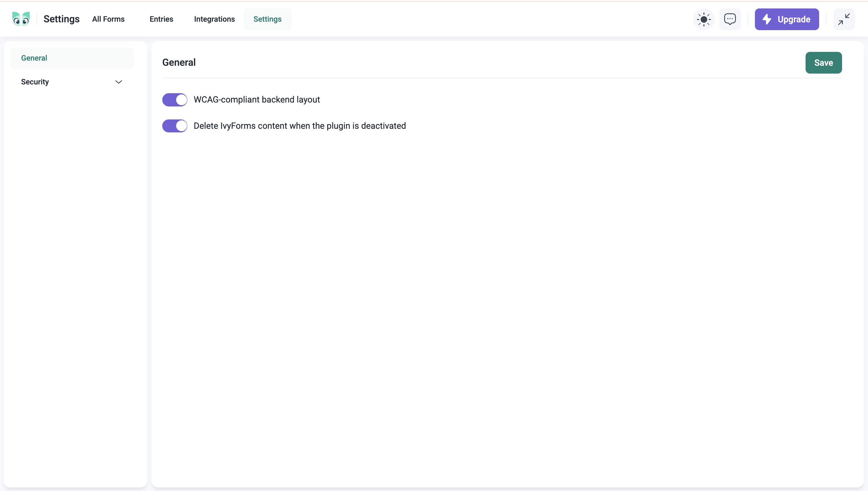868x491 pixels.
Task: Disable delete content on deactivation switch
Action: (175, 126)
